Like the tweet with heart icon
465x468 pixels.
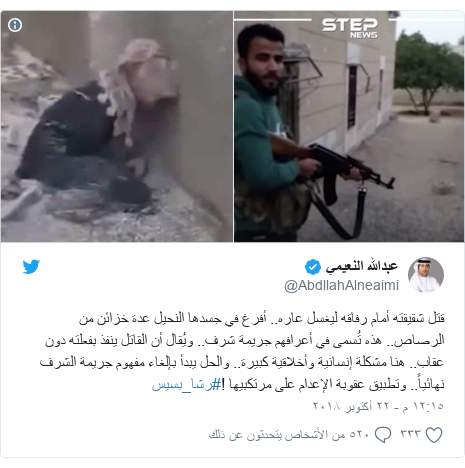pos(434,435)
